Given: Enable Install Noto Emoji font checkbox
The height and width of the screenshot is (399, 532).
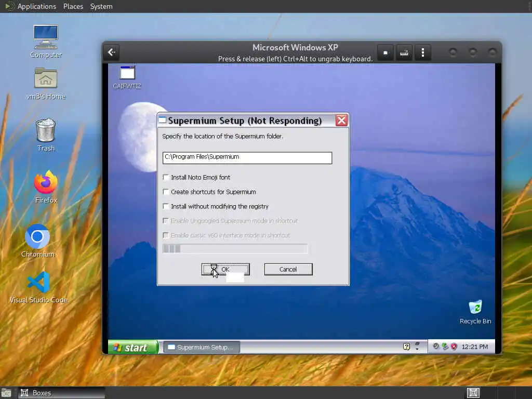Looking at the screenshot, I should click(x=166, y=178).
